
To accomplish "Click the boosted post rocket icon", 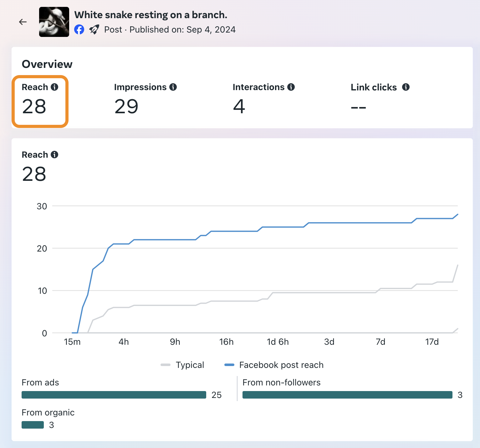I will pyautogui.click(x=94, y=30).
